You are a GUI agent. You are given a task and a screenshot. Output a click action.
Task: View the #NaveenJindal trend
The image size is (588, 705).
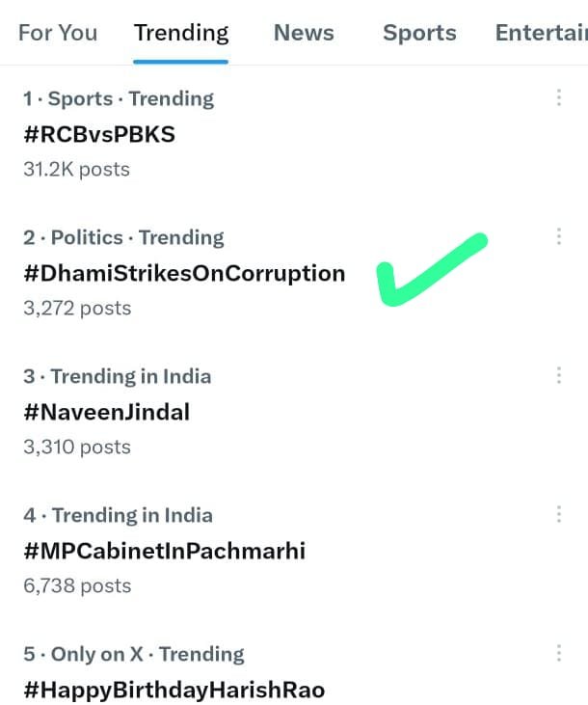[107, 412]
